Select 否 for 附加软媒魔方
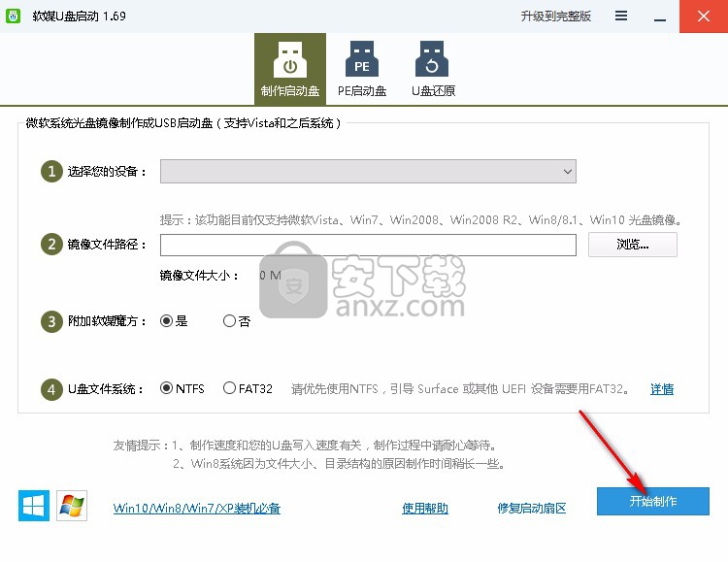Screen dimensions: 728x562 tap(237, 321)
